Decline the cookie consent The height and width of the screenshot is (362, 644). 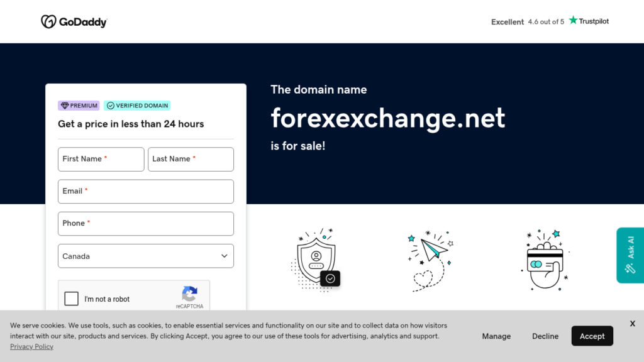[545, 336]
